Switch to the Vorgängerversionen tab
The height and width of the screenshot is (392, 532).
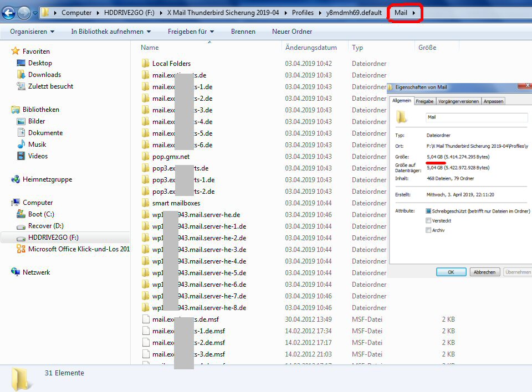[458, 101]
